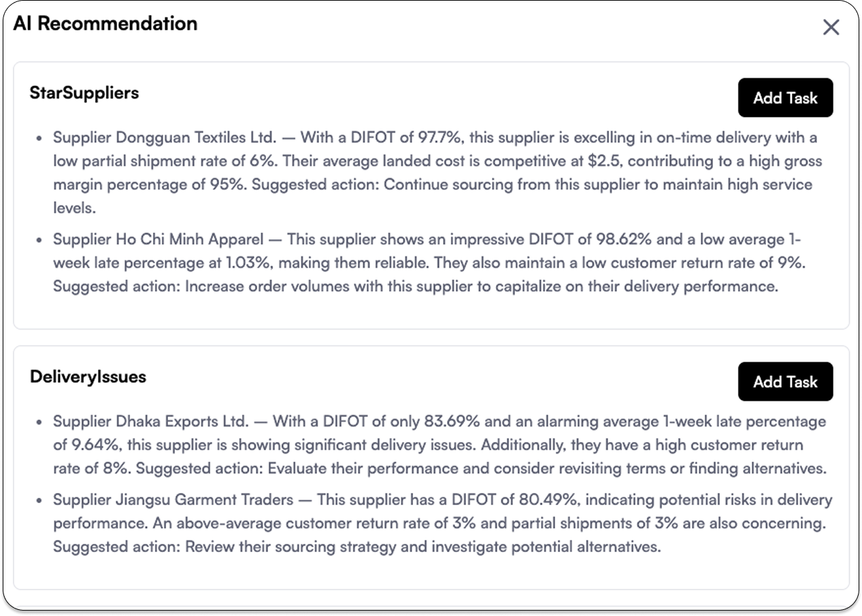Screen dimensions: 862x616
Task: Click the DeliveryIssues section heading
Action: pyautogui.click(x=88, y=377)
